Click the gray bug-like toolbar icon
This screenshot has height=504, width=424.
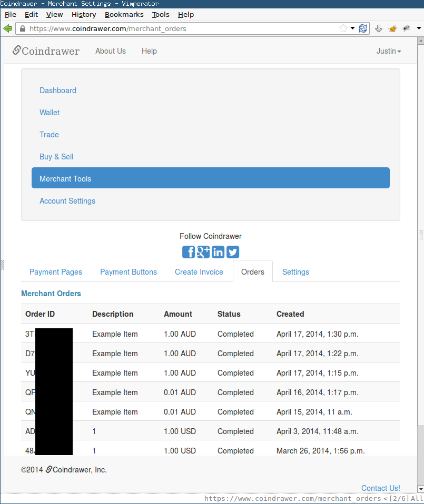pos(406,28)
